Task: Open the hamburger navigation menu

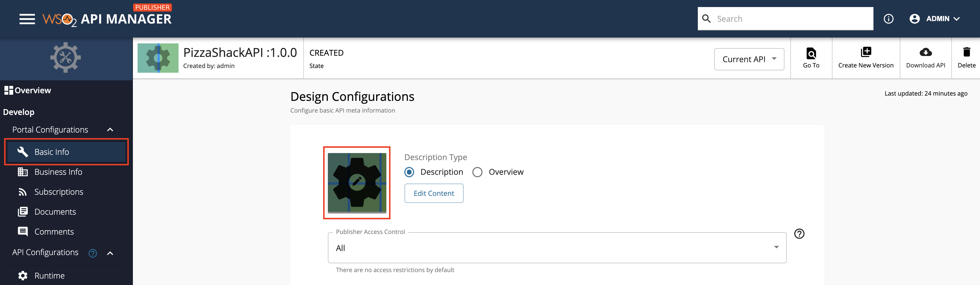Action: [x=27, y=19]
